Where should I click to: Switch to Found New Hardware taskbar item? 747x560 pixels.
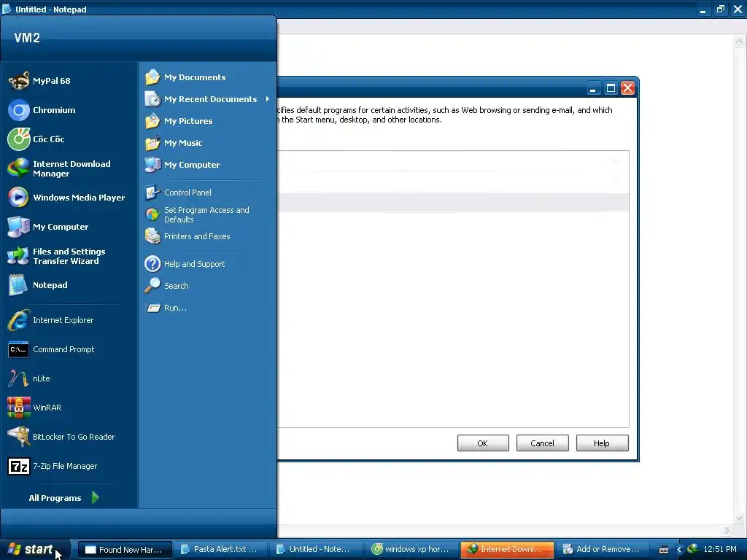124,550
